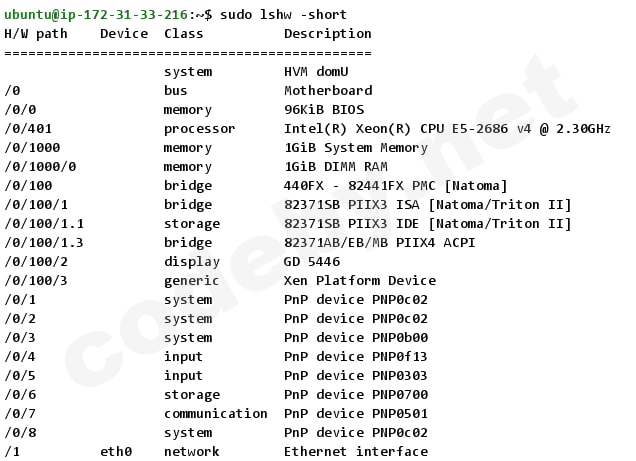Click the 'GD 5446' display description
The width and height of the screenshot is (636, 461).
click(312, 262)
